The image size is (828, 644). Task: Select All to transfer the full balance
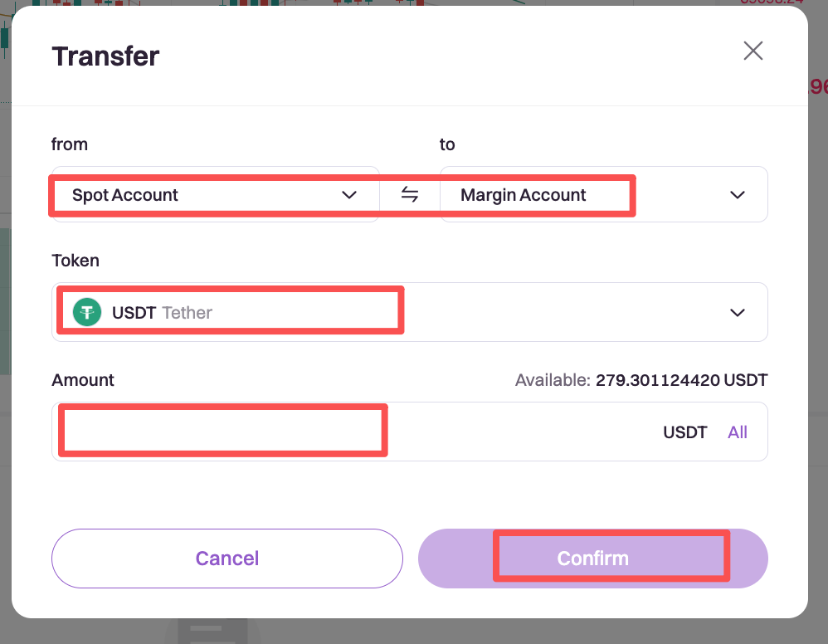738,432
